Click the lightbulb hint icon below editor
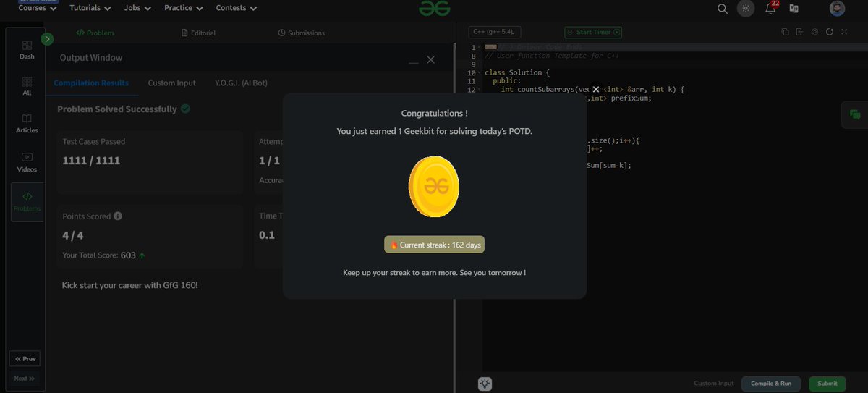 485,384
